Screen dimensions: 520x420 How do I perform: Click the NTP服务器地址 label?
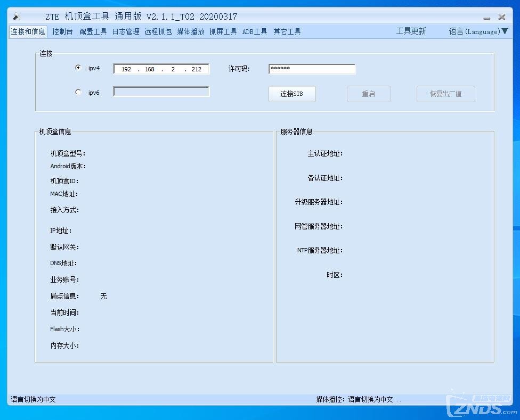[x=320, y=250]
